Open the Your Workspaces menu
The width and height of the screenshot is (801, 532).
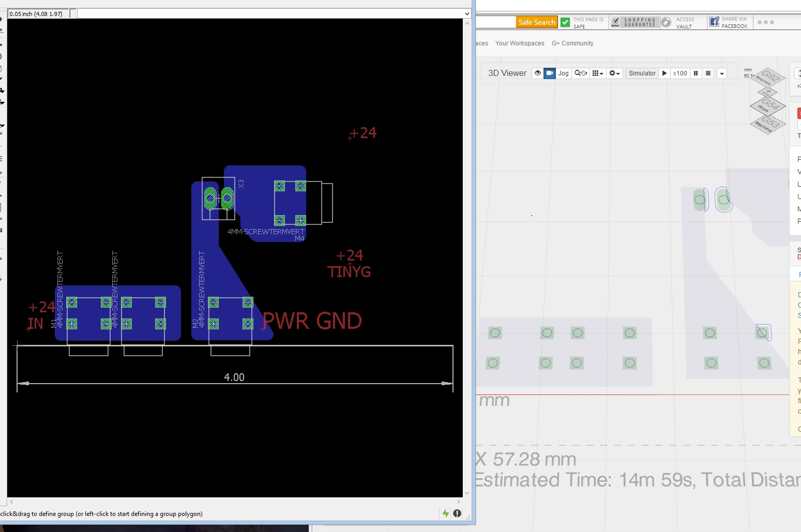coord(520,43)
